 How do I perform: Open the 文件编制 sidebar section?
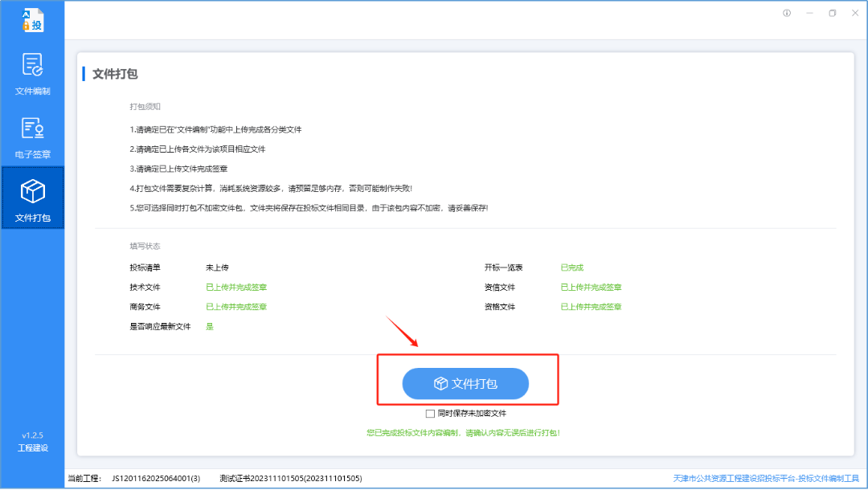coord(33,74)
